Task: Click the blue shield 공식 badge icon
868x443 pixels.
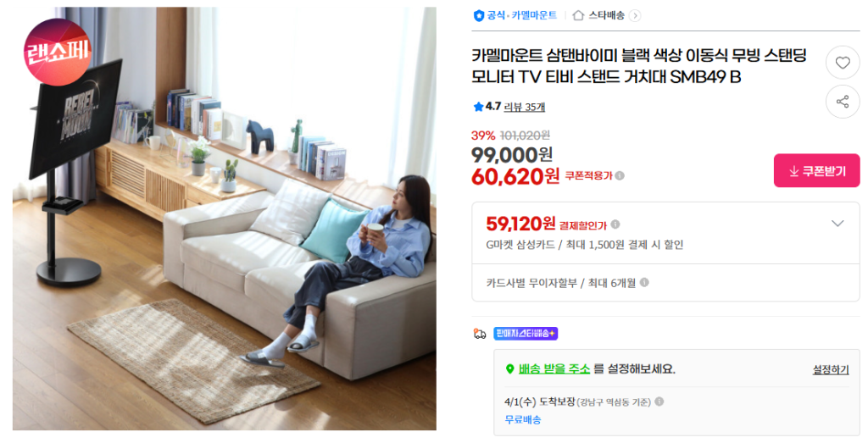Action: (479, 15)
